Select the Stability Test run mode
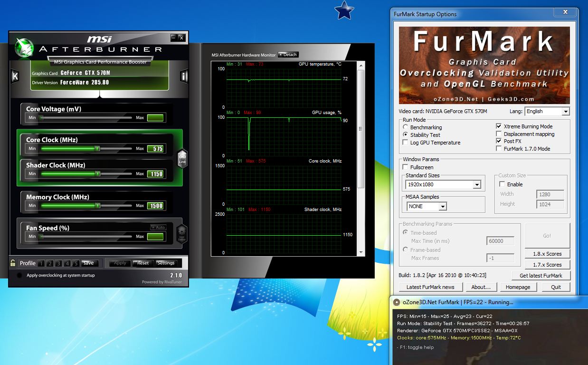This screenshot has width=588, height=365. pyautogui.click(x=405, y=135)
